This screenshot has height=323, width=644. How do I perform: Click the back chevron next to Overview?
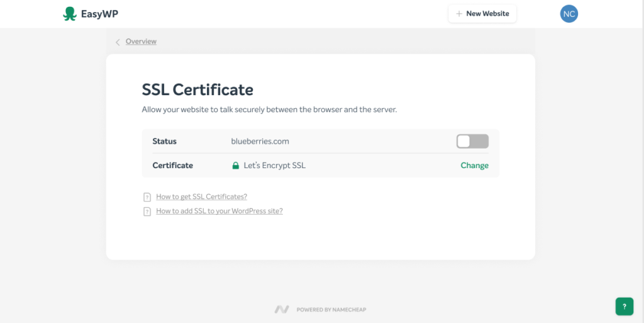pos(118,42)
